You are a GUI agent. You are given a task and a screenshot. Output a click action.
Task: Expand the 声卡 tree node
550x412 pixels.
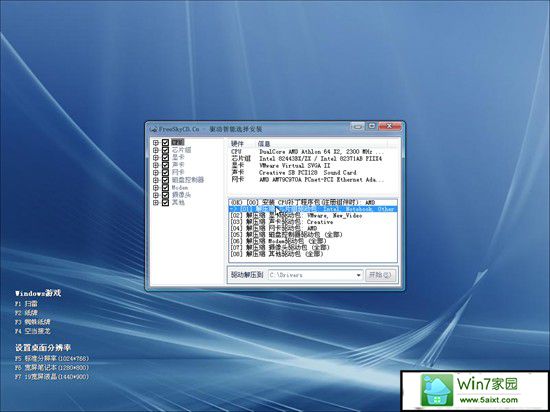pyautogui.click(x=156, y=165)
